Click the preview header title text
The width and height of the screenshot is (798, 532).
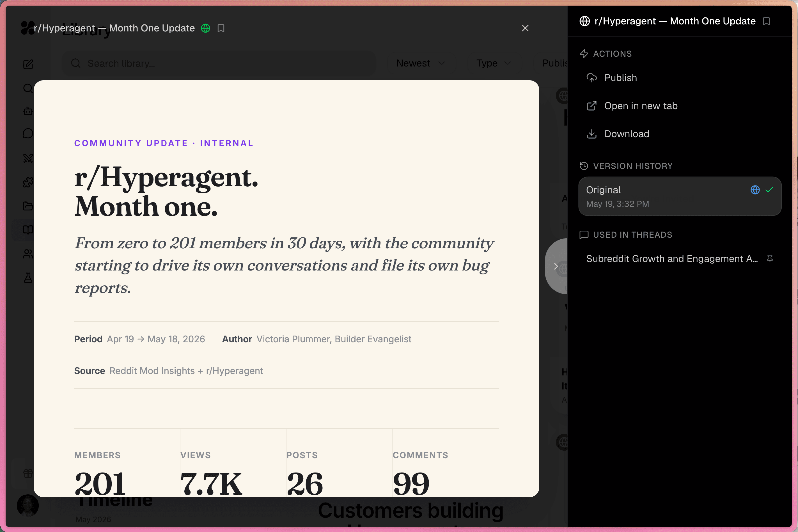114,28
